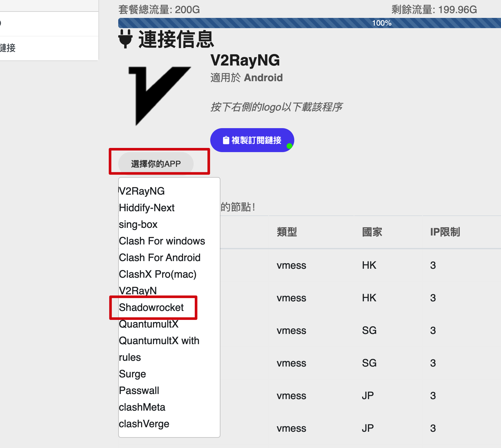Click the V2RayNG logo to download
This screenshot has width=501, height=448.
click(x=159, y=95)
